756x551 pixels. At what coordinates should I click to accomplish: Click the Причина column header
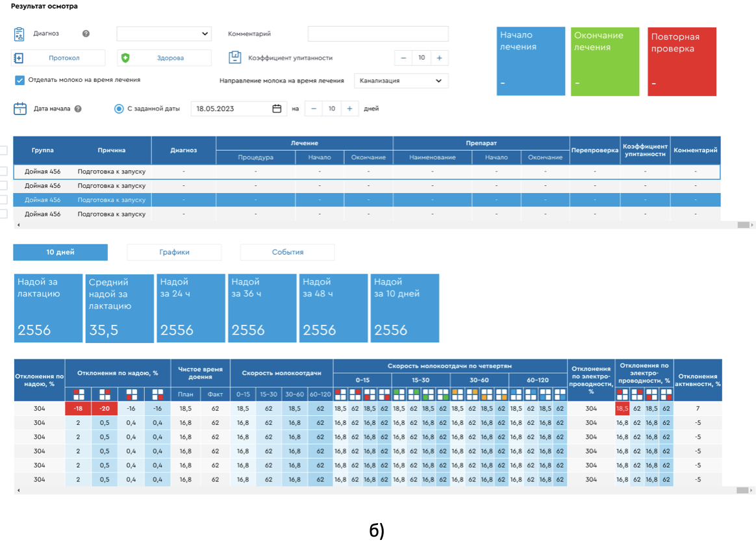pyautogui.click(x=111, y=150)
